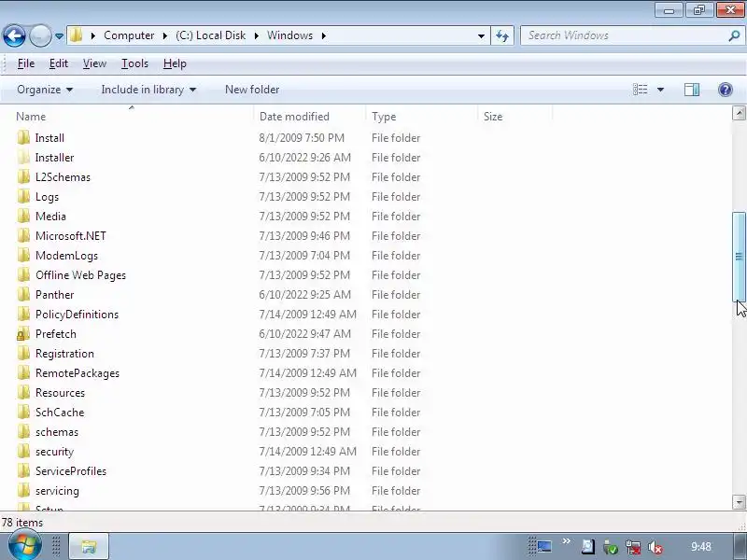Sort by the Name column header
This screenshot has width=747, height=560.
(31, 117)
